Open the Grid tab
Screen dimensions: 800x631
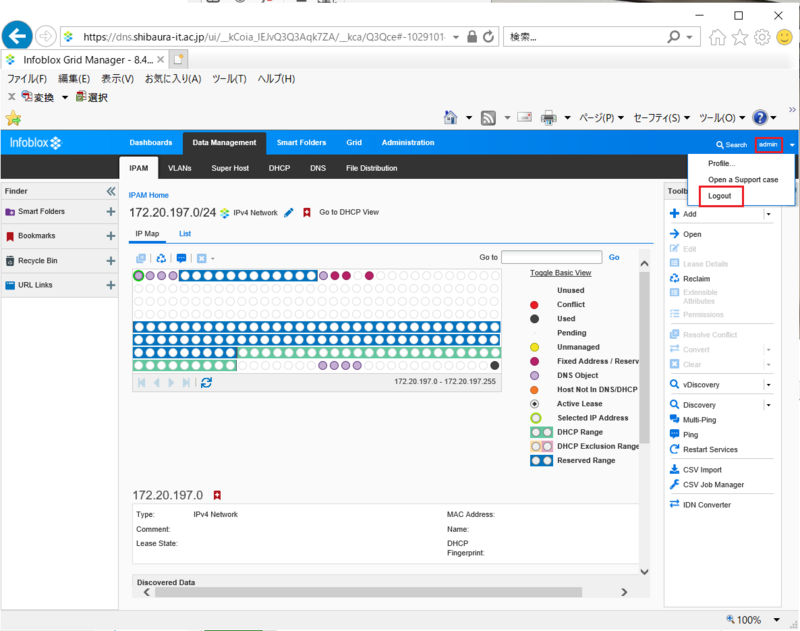point(354,143)
